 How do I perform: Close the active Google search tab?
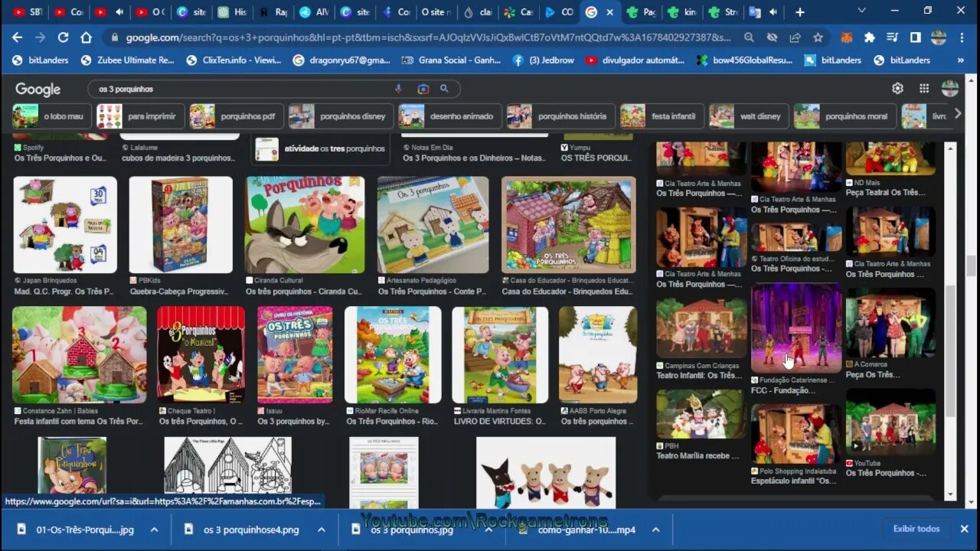tap(610, 11)
